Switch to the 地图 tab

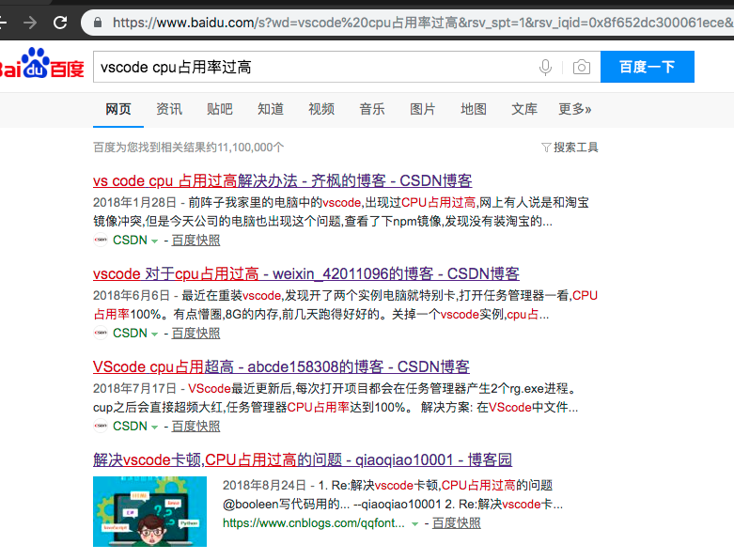tap(474, 110)
